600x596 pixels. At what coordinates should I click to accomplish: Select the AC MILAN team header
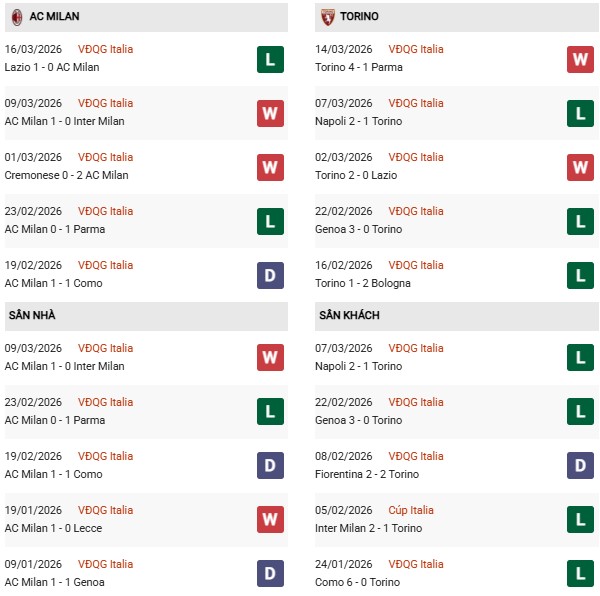(55, 17)
